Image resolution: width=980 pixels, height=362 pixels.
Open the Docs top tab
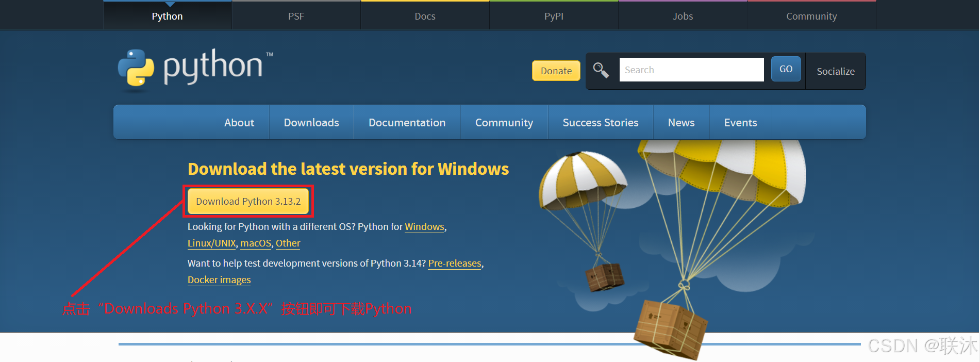[x=425, y=16]
